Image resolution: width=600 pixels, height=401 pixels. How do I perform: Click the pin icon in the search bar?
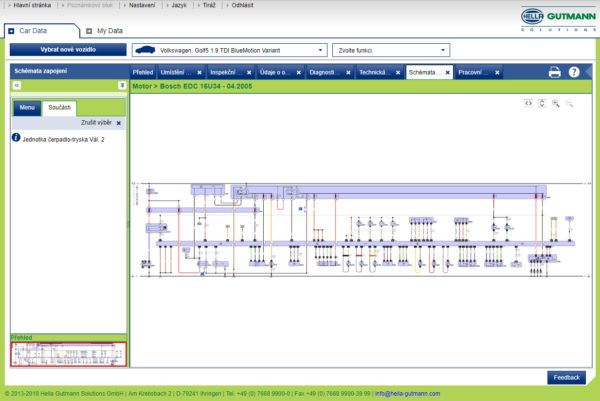121,87
